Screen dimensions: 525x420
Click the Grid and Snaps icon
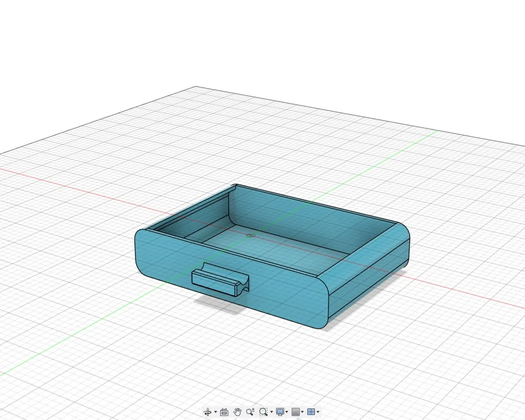coord(296,412)
